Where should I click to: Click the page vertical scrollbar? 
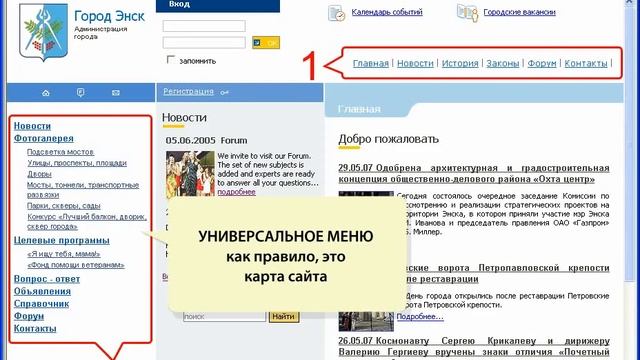[629, 143]
